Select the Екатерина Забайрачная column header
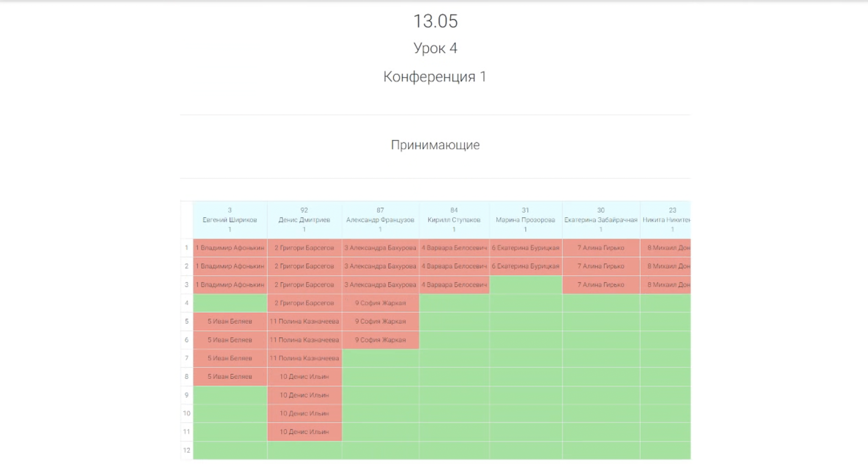This screenshot has height=464, width=868. 601,220
